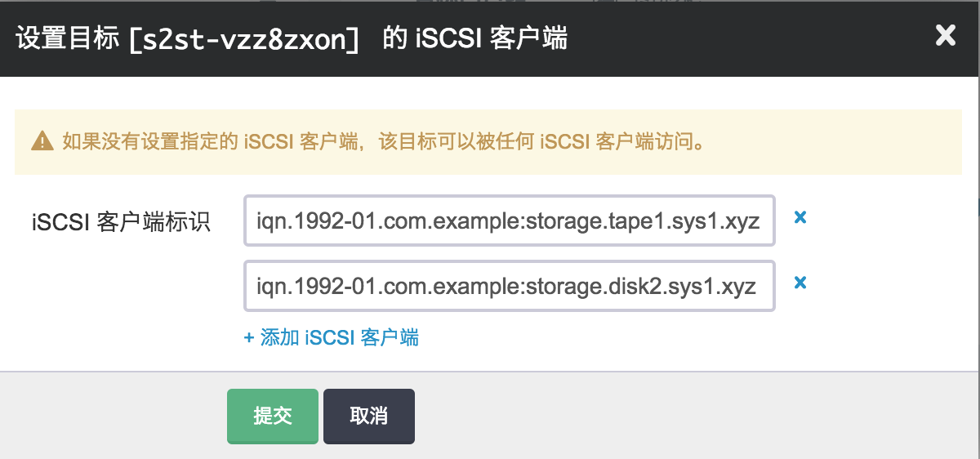Viewport: 980px width, 459px height.
Task: Submit the form with 提交 button
Action: pos(272,416)
